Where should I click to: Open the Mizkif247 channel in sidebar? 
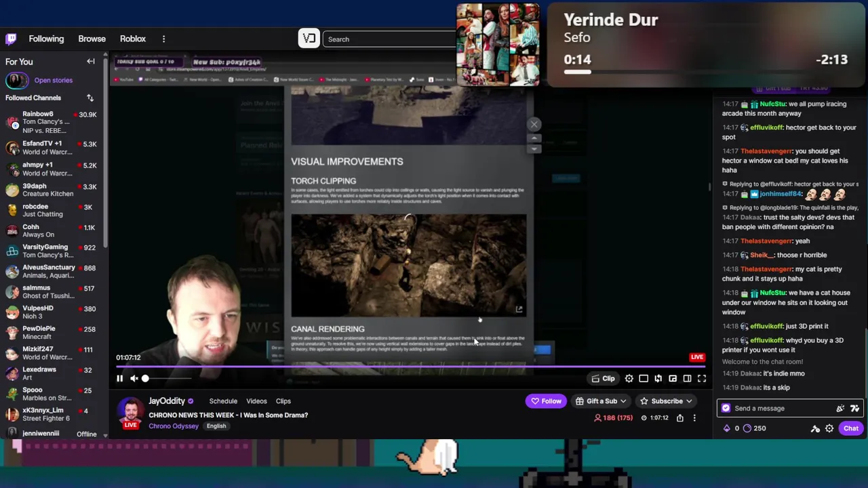point(52,353)
